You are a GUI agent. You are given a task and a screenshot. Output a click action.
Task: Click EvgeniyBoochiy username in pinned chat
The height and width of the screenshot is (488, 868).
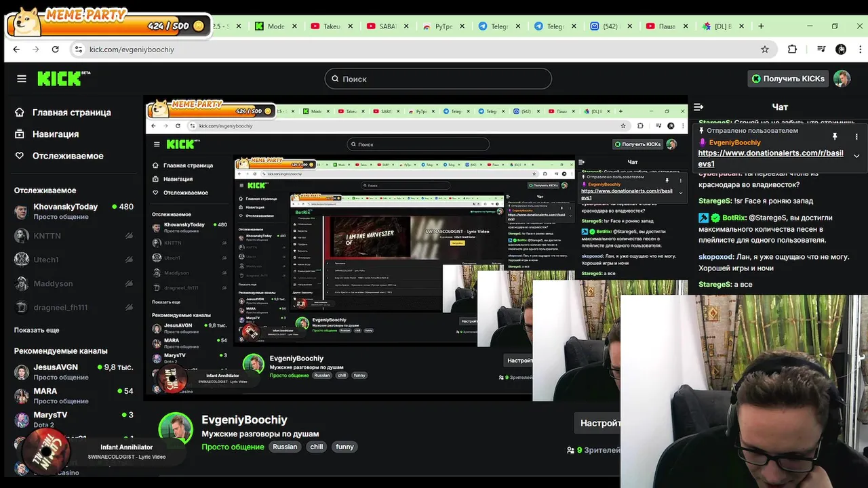[x=734, y=142]
